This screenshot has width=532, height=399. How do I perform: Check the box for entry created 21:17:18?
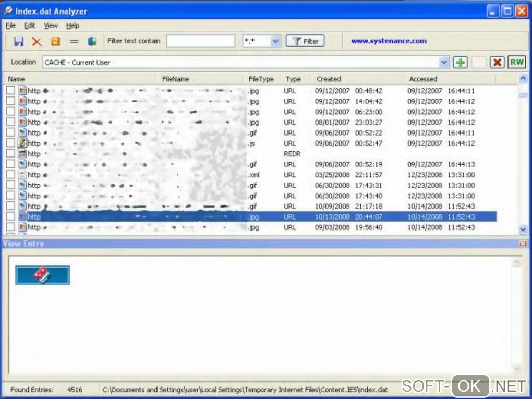click(x=10, y=206)
